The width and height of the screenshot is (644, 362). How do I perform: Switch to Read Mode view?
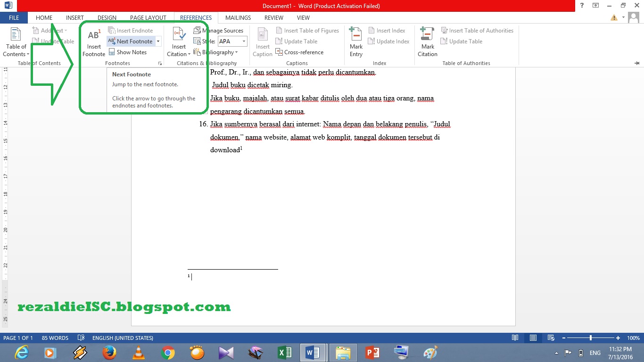(515, 338)
